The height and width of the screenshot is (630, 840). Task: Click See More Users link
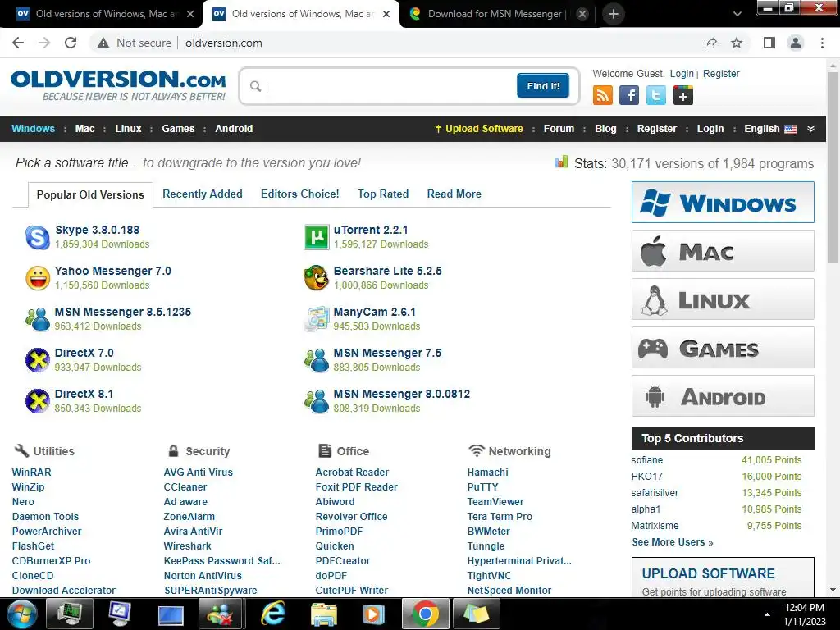673,542
